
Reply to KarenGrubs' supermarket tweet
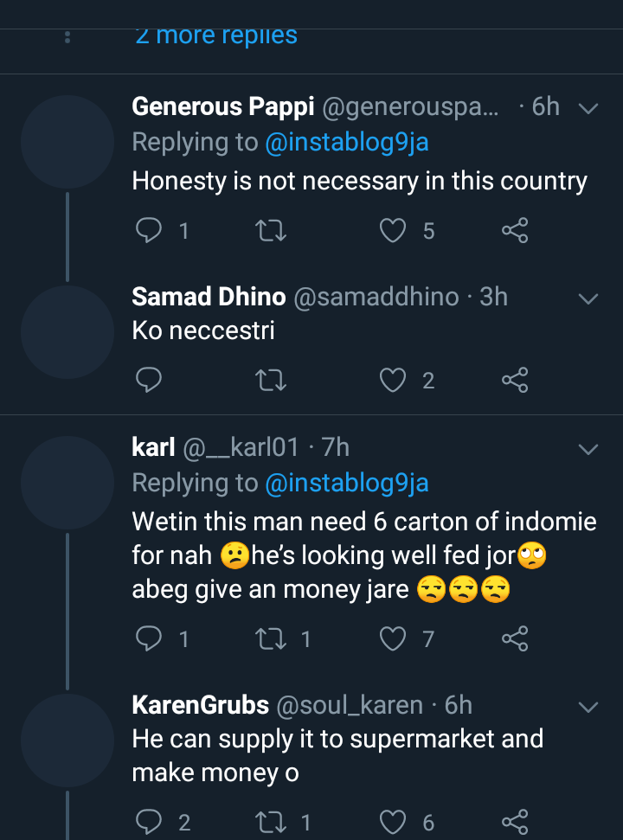tap(150, 822)
